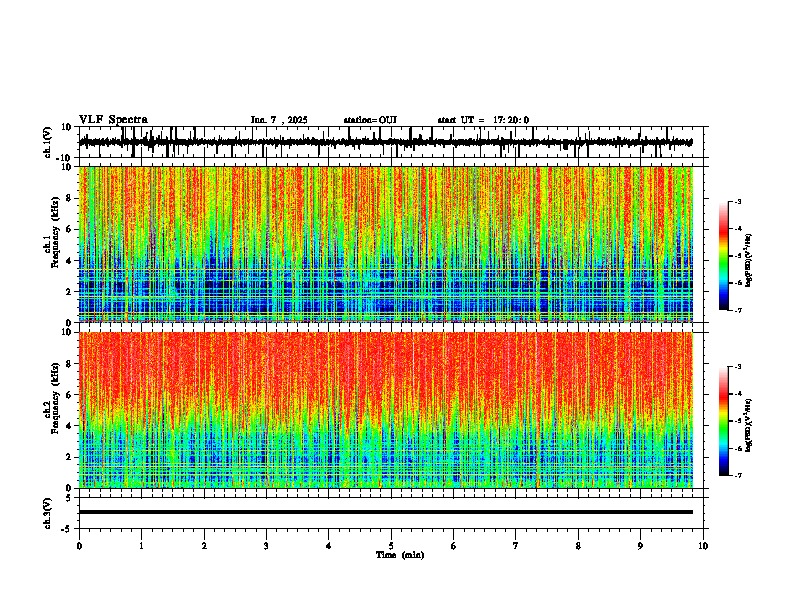Click the "station=OUI" header label
The image size is (792, 612).
pos(370,120)
